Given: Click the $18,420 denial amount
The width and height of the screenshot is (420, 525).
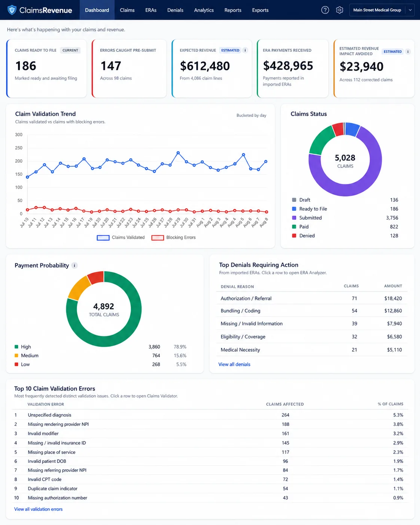Looking at the screenshot, I should 393,298.
